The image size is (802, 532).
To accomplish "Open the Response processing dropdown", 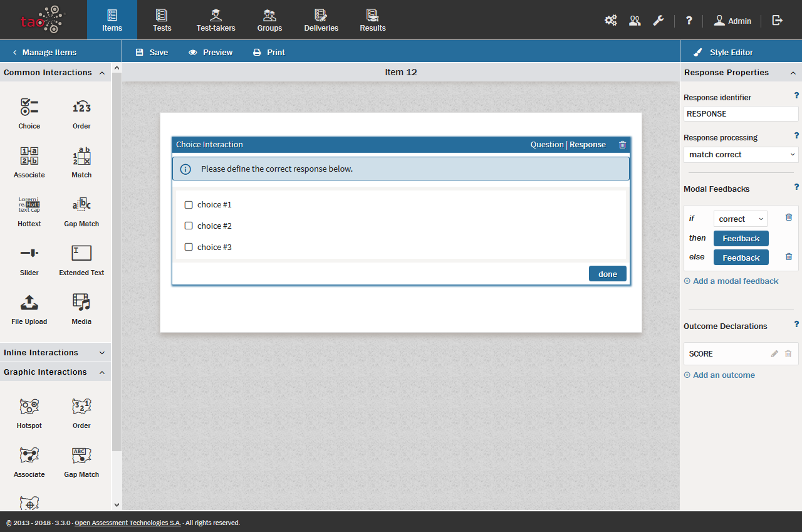I will [x=741, y=155].
